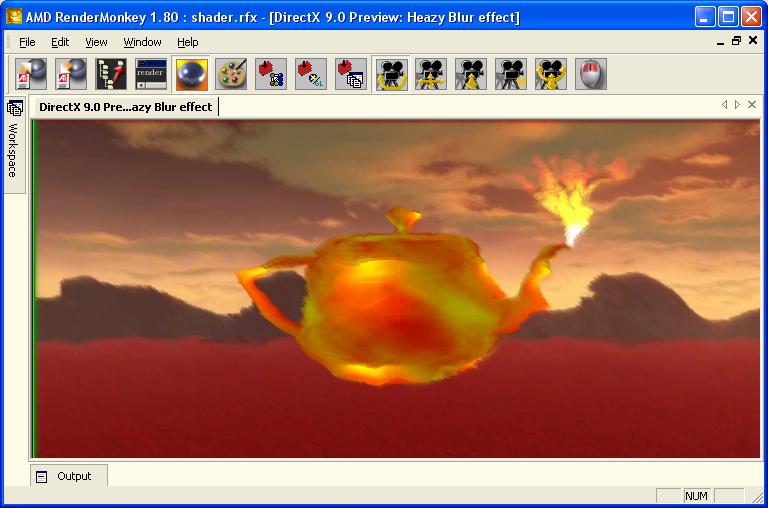The width and height of the screenshot is (768, 508).
Task: Click the flame at the teapot spout
Action: click(571, 203)
